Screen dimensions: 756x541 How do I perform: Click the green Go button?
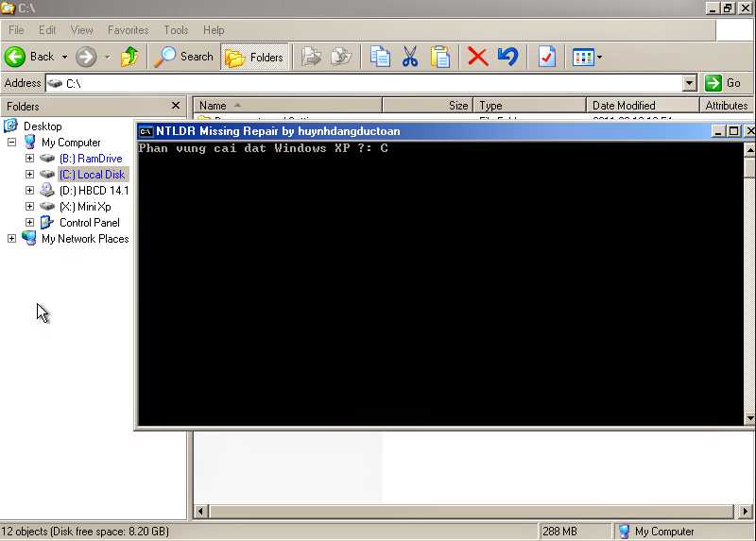(x=723, y=83)
